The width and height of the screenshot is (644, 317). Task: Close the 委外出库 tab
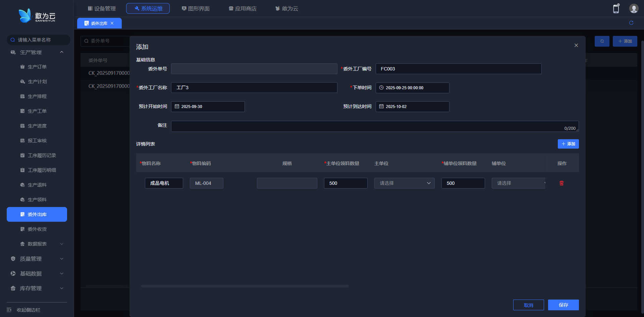tap(112, 23)
